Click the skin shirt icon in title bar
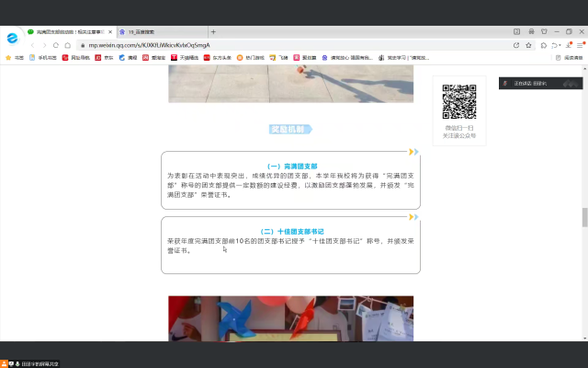The width and height of the screenshot is (588, 368). pyautogui.click(x=544, y=31)
